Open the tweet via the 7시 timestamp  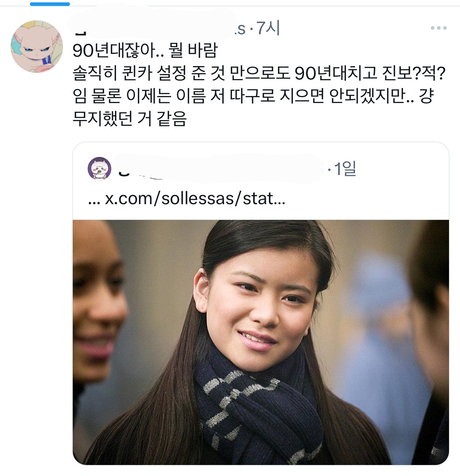(268, 28)
